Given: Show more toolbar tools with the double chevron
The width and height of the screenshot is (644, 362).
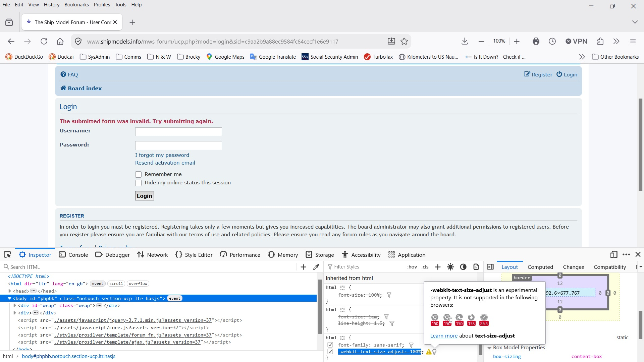Looking at the screenshot, I should 616,41.
